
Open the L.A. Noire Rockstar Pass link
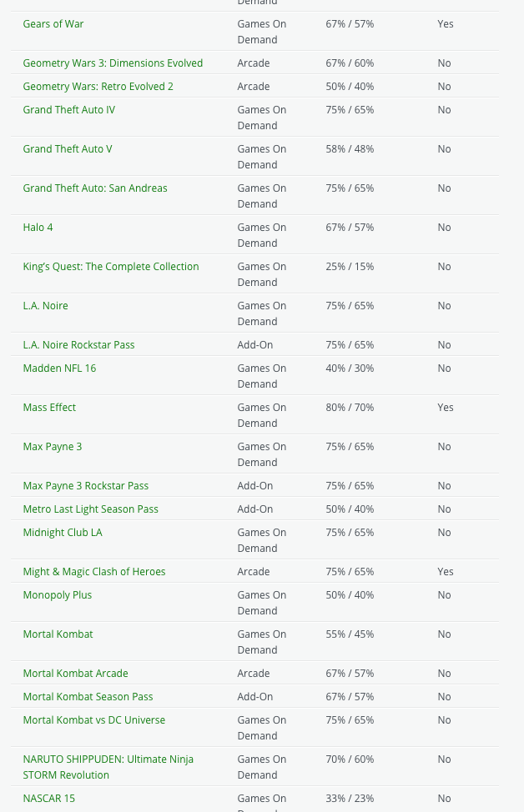tap(78, 345)
